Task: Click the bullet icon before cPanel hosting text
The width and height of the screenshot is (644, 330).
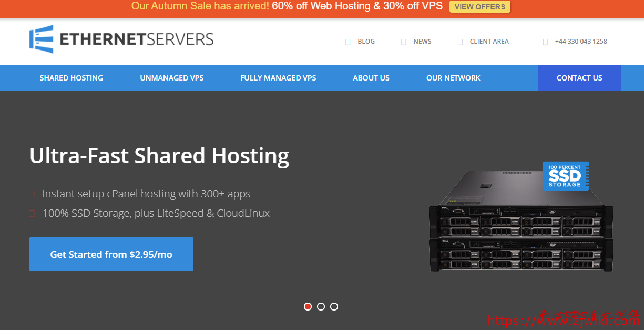Action: click(31, 194)
